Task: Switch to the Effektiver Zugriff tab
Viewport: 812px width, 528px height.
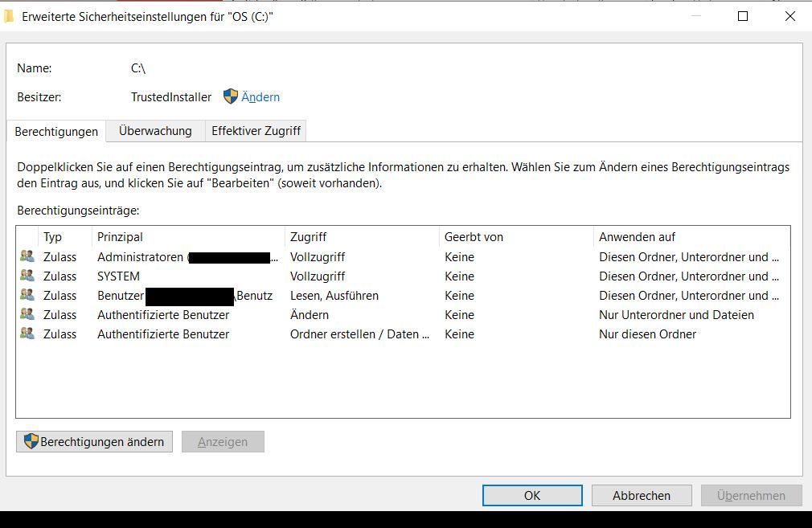Action: coord(256,131)
